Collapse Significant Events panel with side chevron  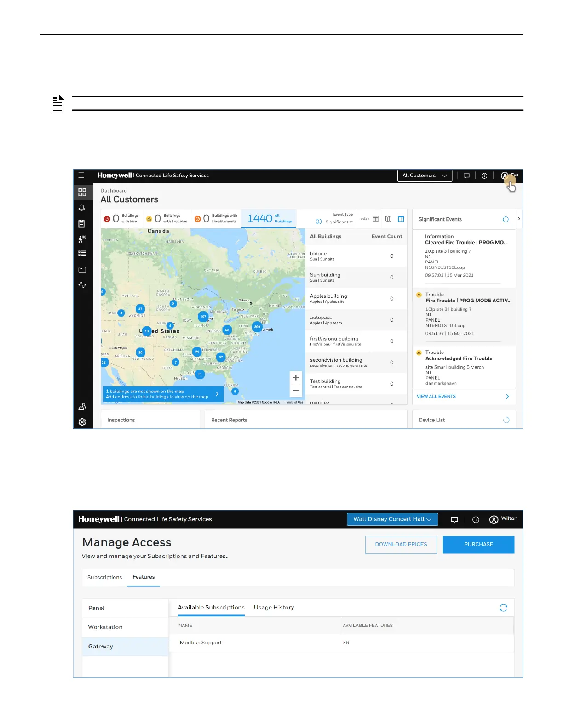click(519, 219)
